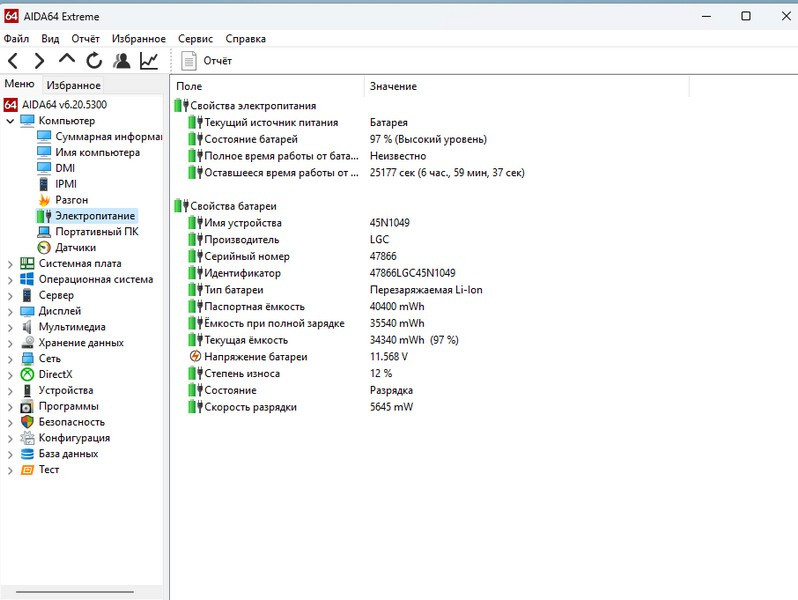Select the Датчики gauge icon
This screenshot has width=798, height=600.
point(44,247)
